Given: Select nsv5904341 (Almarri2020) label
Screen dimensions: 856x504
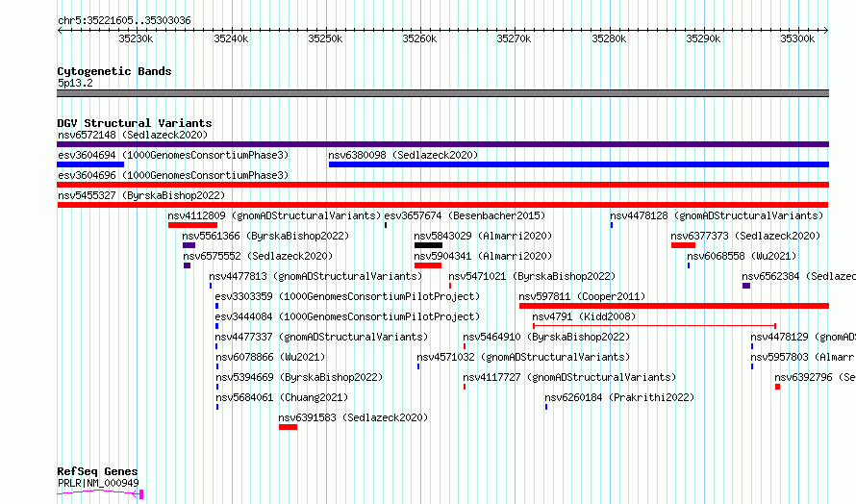Looking at the screenshot, I should [x=483, y=256].
